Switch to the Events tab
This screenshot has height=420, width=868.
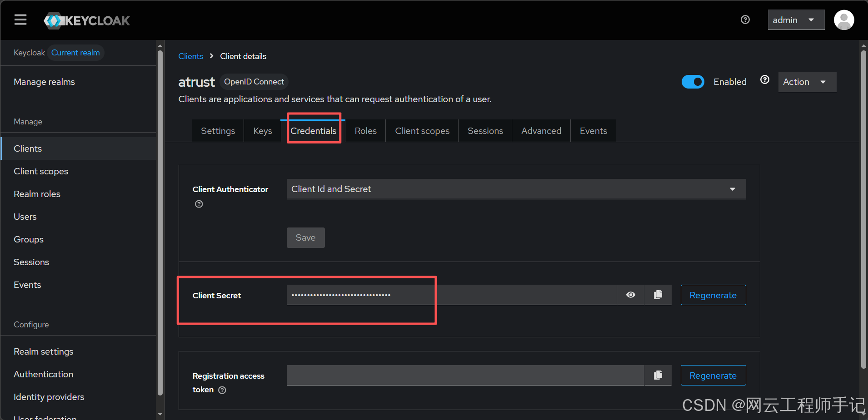(594, 131)
